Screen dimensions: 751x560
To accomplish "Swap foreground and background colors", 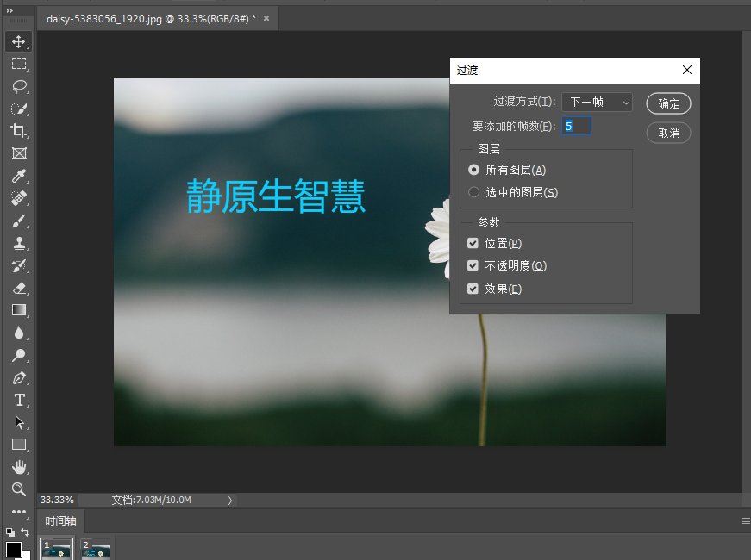I will 25,532.
